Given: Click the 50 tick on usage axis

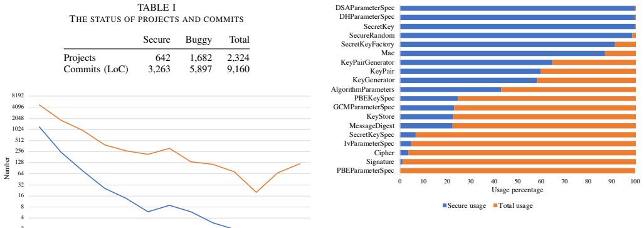Looking at the screenshot, I should pyautogui.click(x=517, y=181).
